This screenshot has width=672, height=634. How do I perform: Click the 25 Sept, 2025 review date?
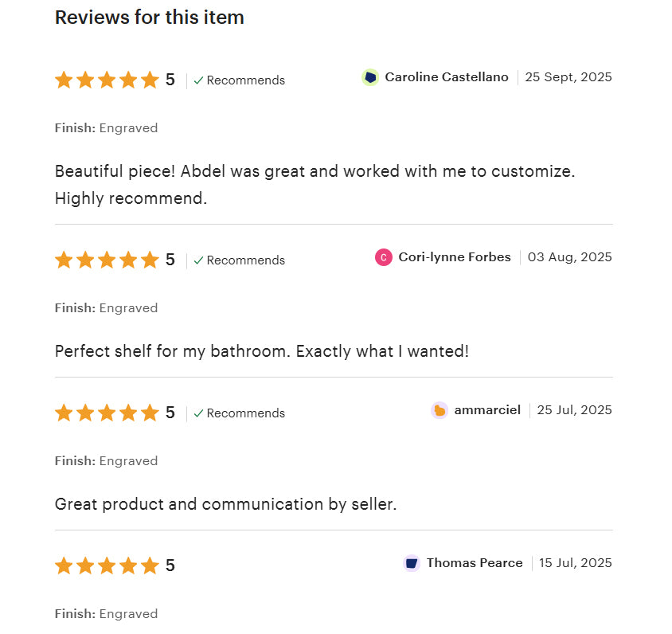(x=568, y=77)
